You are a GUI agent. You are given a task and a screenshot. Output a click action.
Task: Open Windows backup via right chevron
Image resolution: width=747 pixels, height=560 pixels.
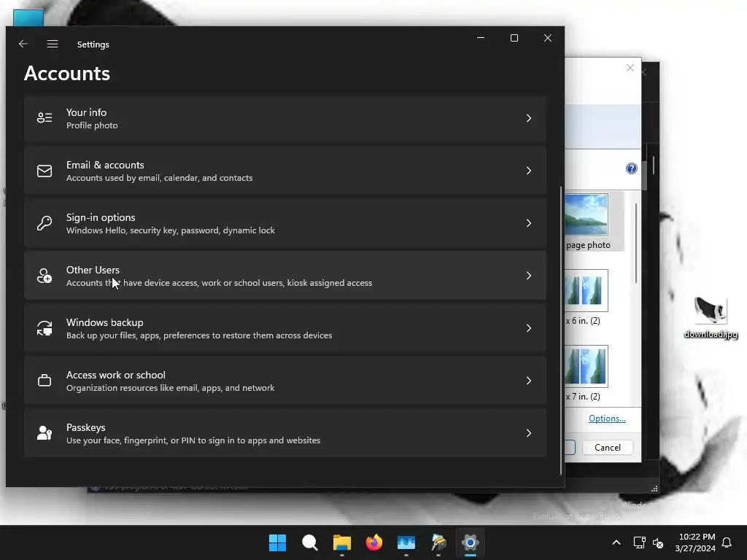(528, 328)
